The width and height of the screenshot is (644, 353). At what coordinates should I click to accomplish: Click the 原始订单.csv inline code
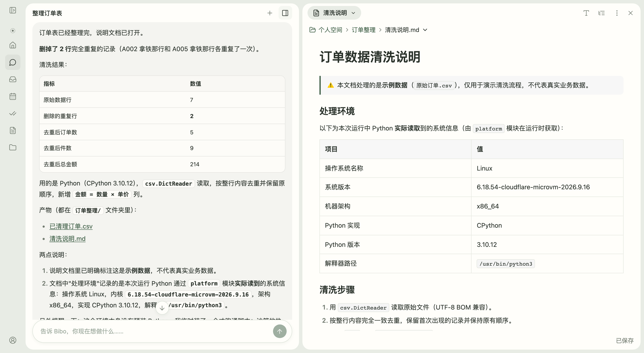[434, 85]
